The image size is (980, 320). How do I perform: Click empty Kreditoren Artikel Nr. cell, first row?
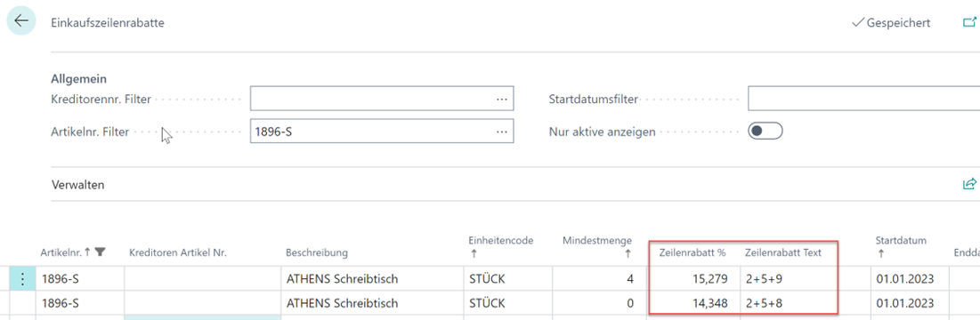click(203, 279)
